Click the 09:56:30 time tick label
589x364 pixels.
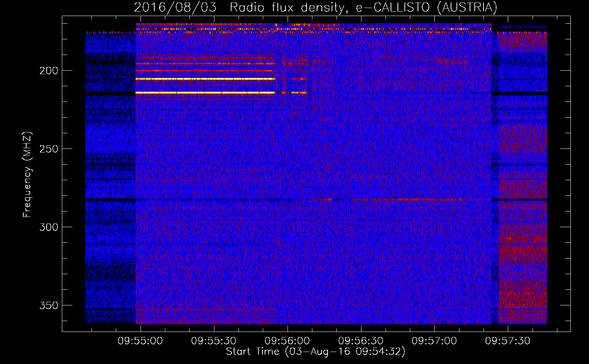361,341
